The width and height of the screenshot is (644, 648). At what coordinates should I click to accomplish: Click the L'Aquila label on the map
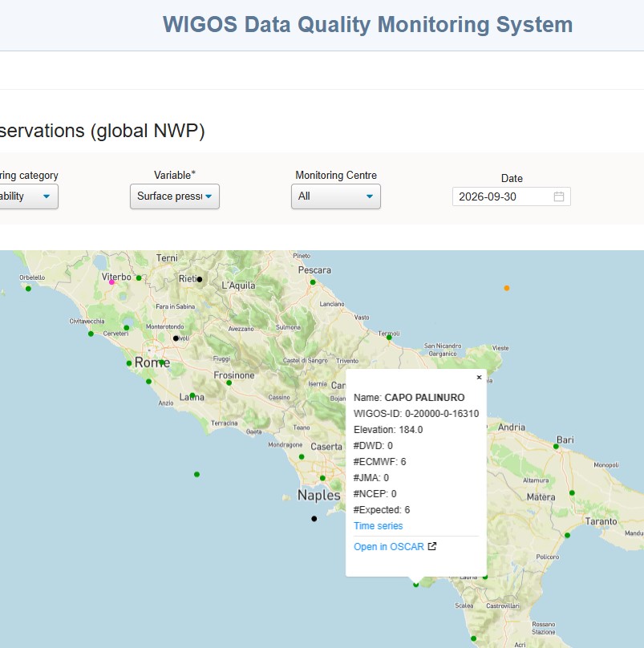[238, 286]
